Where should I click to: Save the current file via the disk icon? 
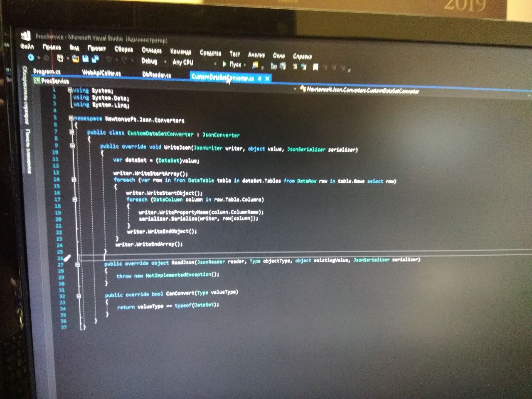(x=86, y=59)
